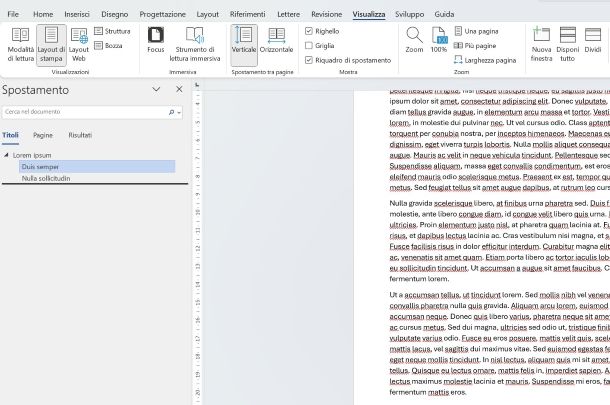Open the Guida tab
The image size is (610, 405).
point(444,14)
